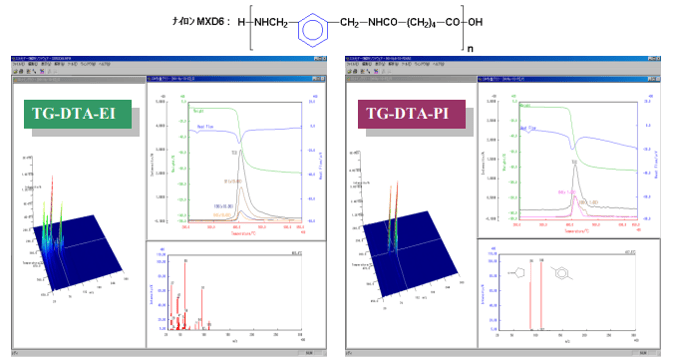
Task: Click the blue Heat Flow label in the EI chart
Action: 205,127
